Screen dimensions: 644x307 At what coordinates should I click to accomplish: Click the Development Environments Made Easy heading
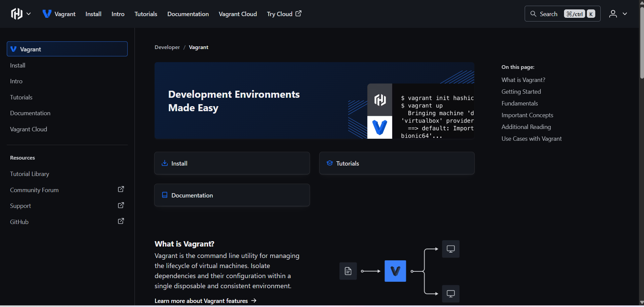coord(234,101)
